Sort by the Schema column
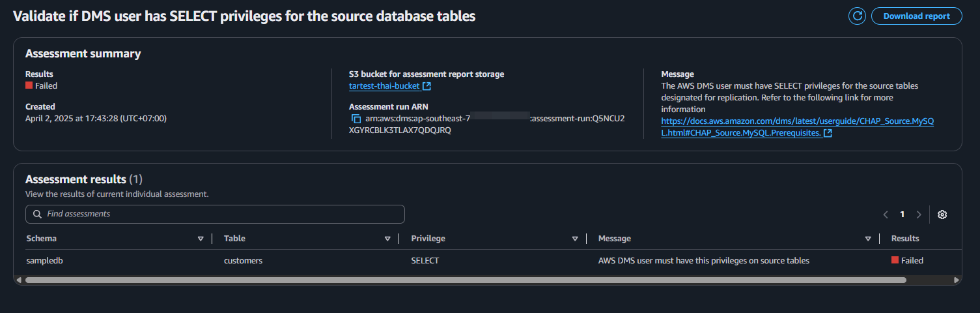The image size is (980, 313). pyautogui.click(x=201, y=239)
